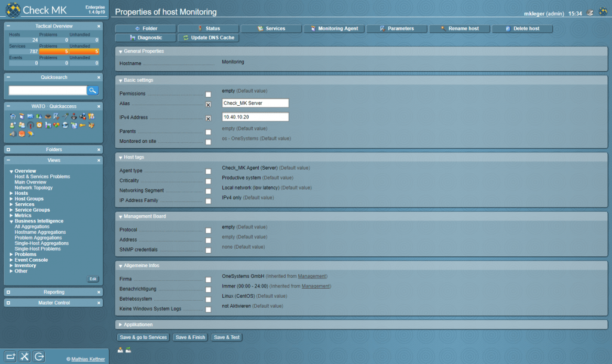Open Custom Attributes paint palette icon
The width and height of the screenshot is (612, 364).
click(x=91, y=126)
